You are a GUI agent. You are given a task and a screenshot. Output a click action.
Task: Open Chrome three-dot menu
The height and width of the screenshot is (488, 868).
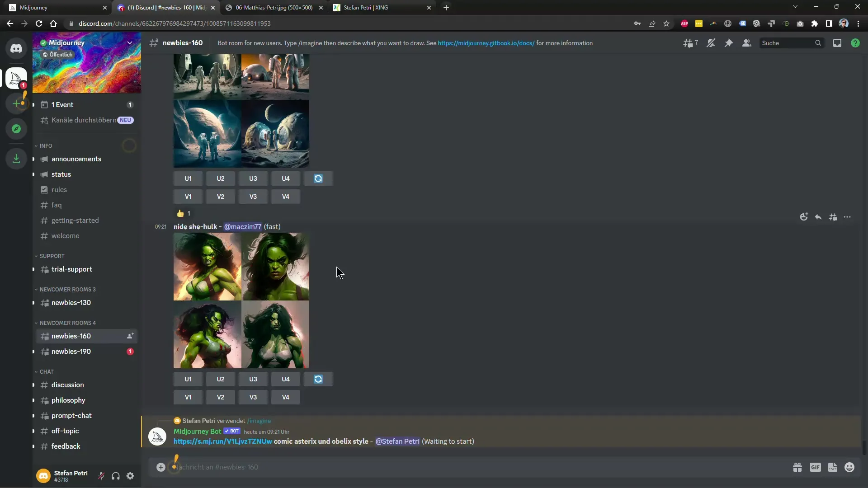(x=858, y=23)
